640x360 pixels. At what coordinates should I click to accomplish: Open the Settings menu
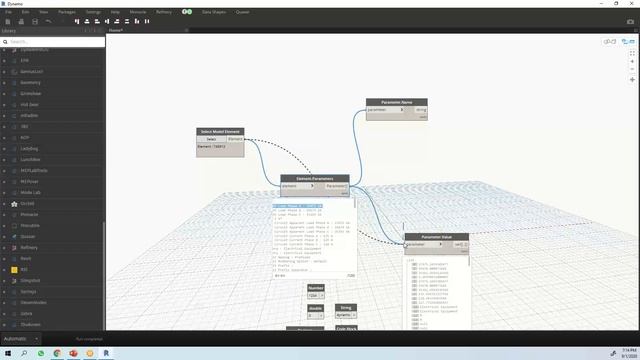pos(93,12)
